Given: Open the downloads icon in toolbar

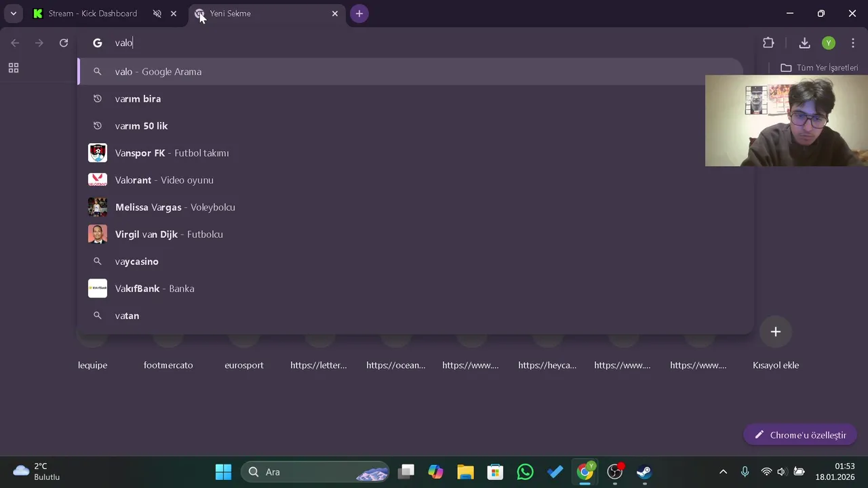Looking at the screenshot, I should click(804, 43).
